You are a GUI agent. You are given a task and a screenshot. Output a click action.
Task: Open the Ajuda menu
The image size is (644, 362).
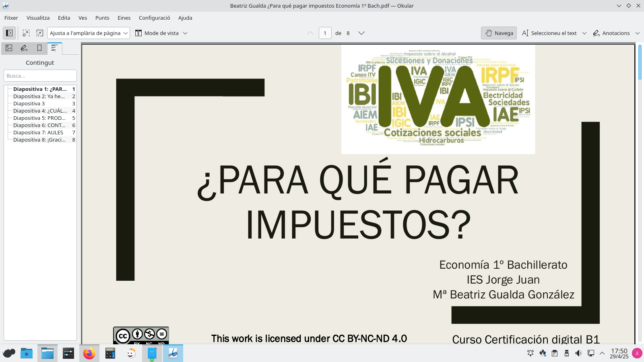pos(185,18)
